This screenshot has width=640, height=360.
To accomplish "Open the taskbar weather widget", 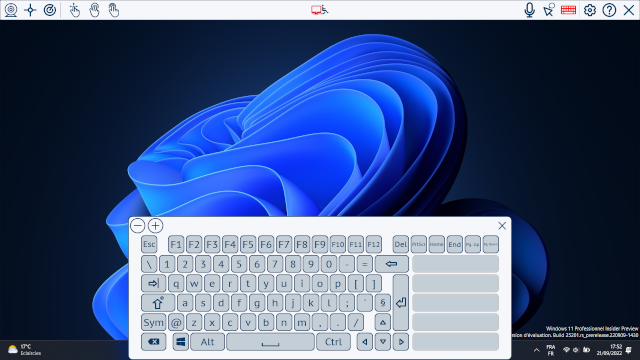I will 24,350.
